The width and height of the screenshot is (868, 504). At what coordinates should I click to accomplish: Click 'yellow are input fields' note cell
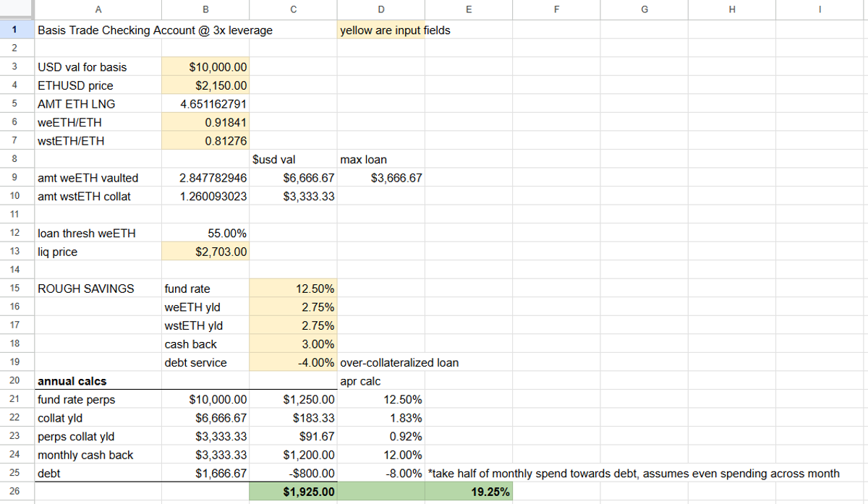pyautogui.click(x=381, y=30)
